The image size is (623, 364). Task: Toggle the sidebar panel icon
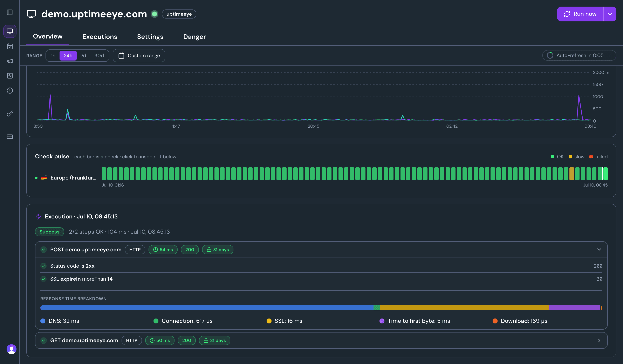coord(10,12)
